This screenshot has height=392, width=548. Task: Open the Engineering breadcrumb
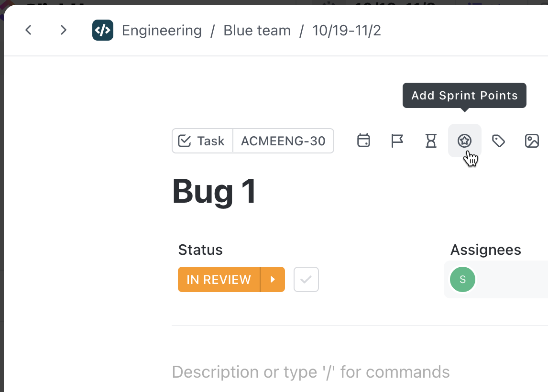162,31
